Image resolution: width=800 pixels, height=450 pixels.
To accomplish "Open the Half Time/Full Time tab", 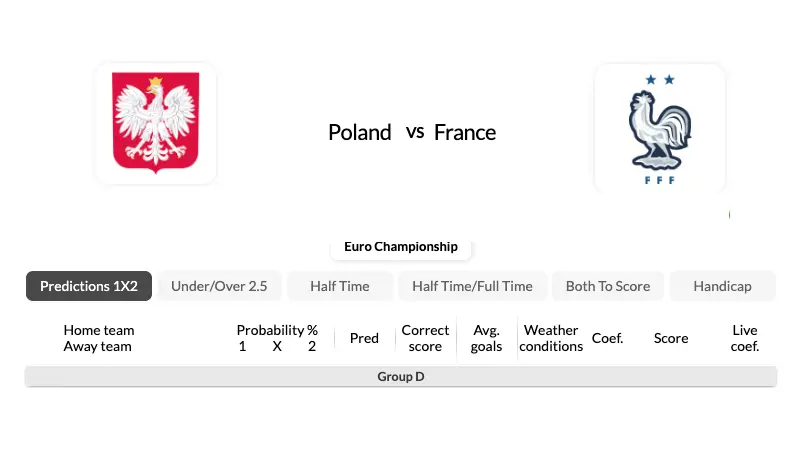I will (472, 286).
